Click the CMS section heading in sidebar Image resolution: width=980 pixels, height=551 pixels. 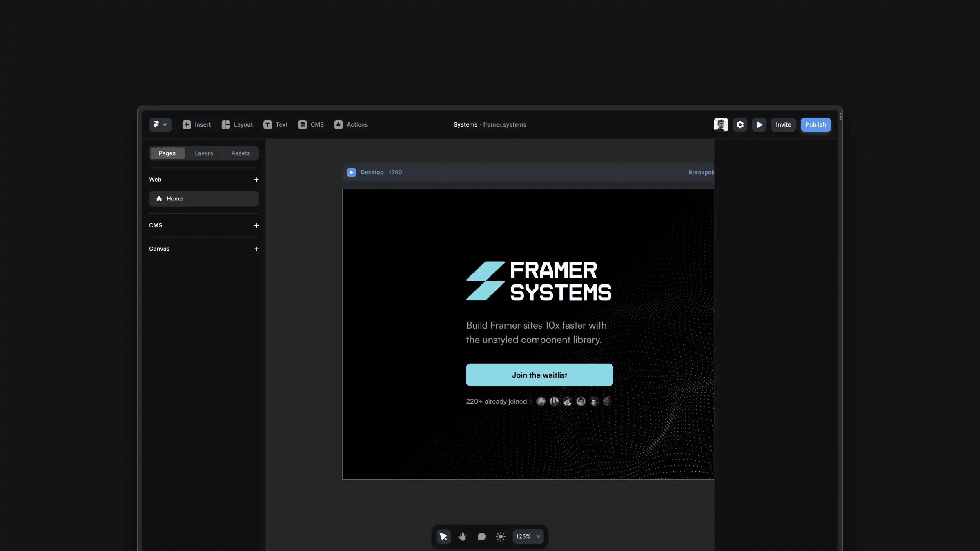coord(156,225)
